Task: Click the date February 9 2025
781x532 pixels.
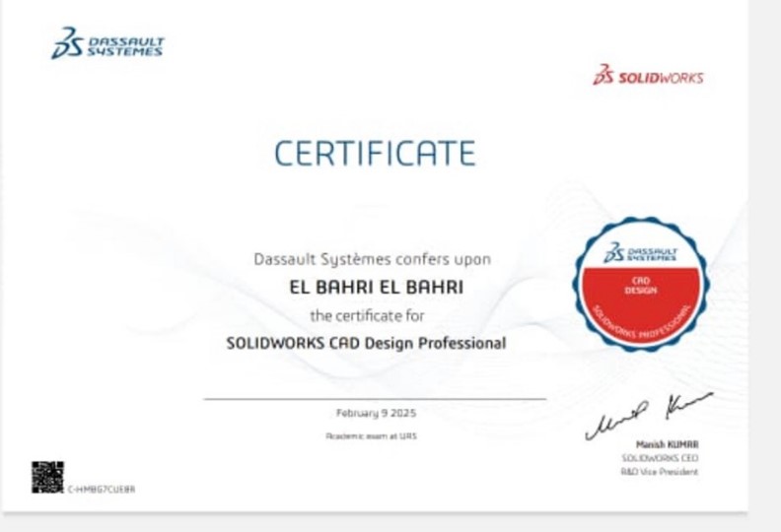Action: (x=375, y=413)
